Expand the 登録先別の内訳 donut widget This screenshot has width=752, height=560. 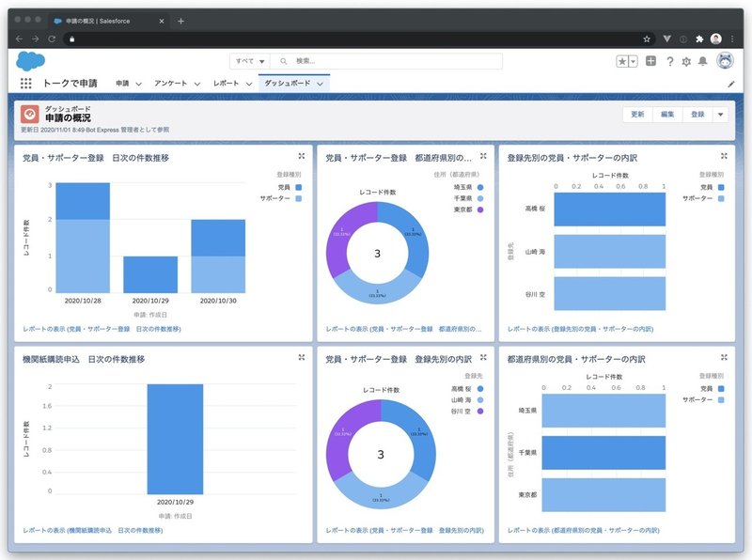(x=483, y=358)
